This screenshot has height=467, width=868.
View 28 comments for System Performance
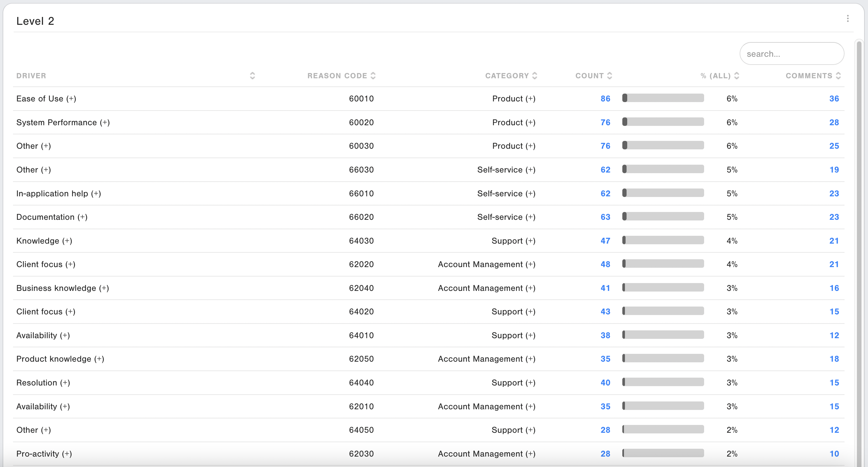834,122
